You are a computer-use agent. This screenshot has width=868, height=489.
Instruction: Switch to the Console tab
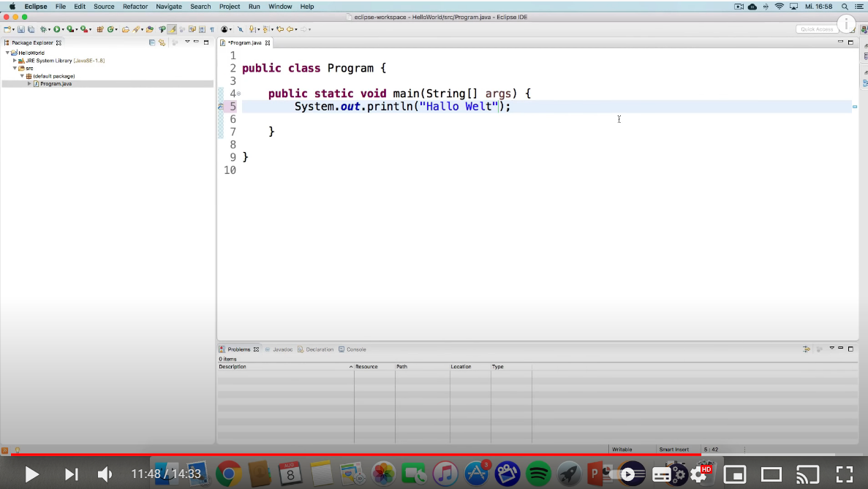click(355, 349)
